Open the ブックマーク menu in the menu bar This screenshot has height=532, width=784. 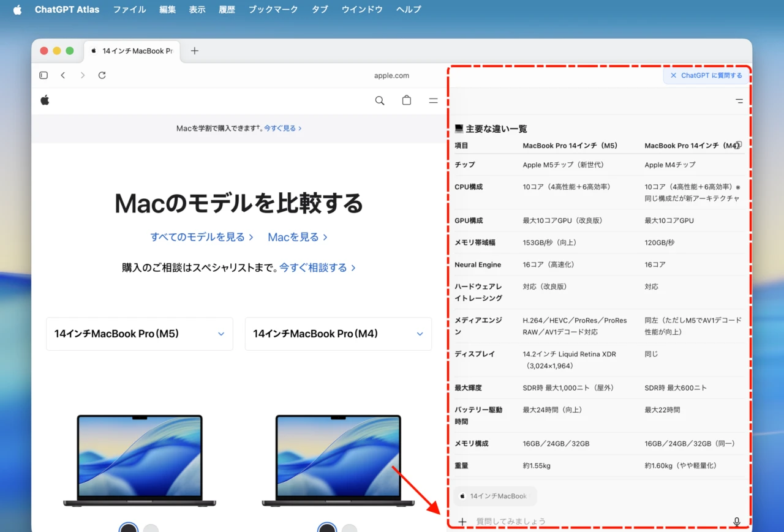click(273, 9)
